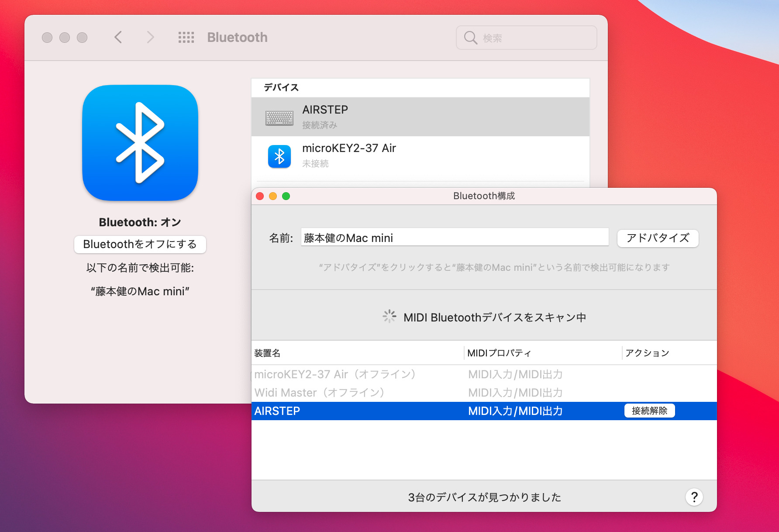This screenshot has height=532, width=779.
Task: Click the search field in the Bluetooth window
Action: click(526, 38)
